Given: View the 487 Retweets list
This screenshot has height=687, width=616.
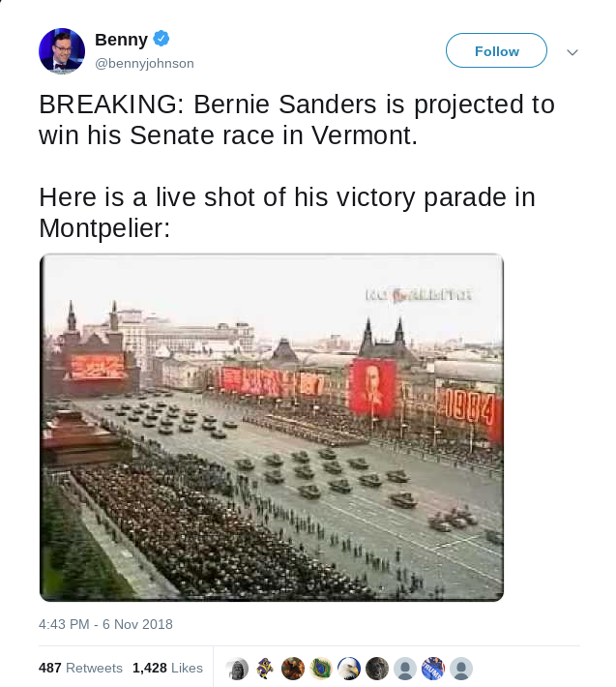Looking at the screenshot, I should coord(80,668).
